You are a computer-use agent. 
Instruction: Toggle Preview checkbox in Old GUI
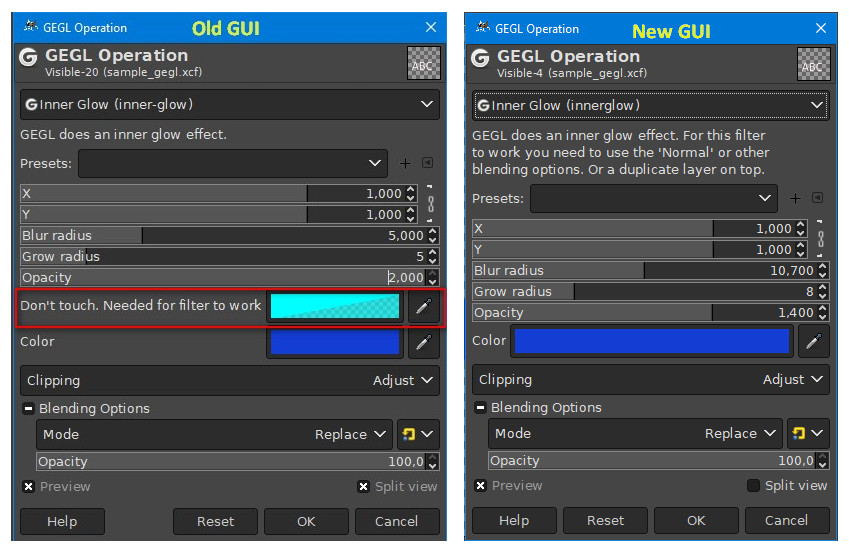click(29, 486)
